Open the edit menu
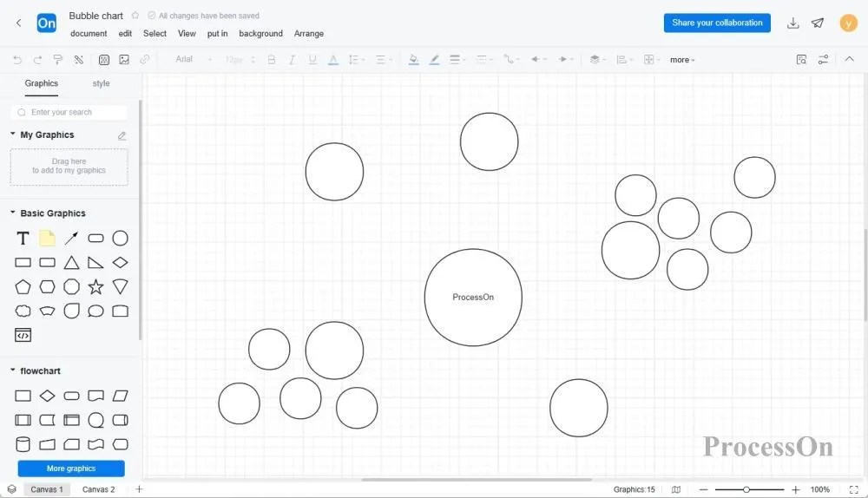Viewport: 868px width, 498px height. click(x=125, y=33)
